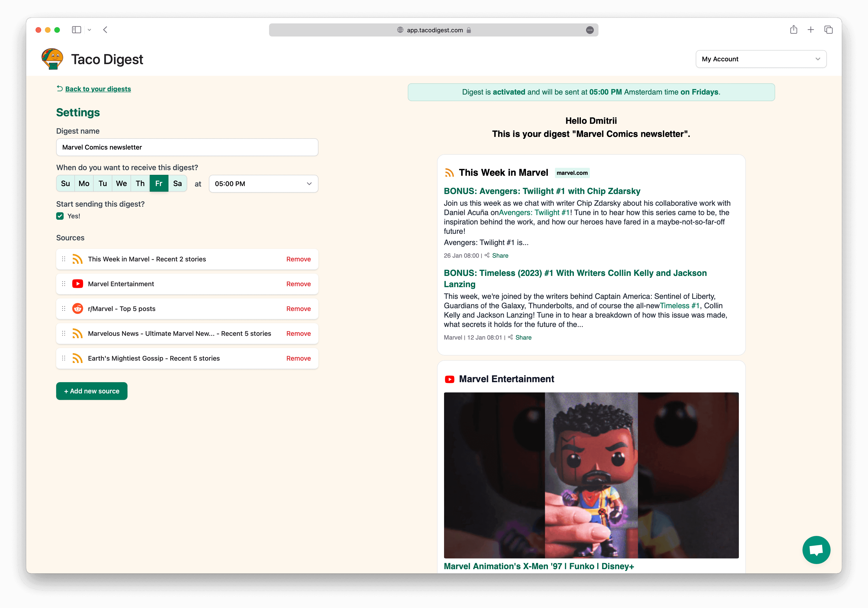Show tab overview icon
868x608 pixels.
(828, 30)
